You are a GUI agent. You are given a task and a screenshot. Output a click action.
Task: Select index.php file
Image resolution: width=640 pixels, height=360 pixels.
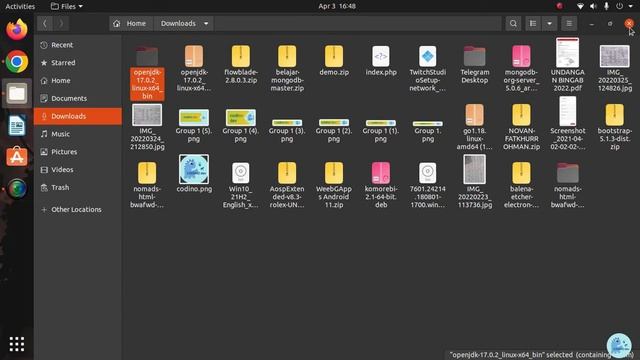[381, 61]
